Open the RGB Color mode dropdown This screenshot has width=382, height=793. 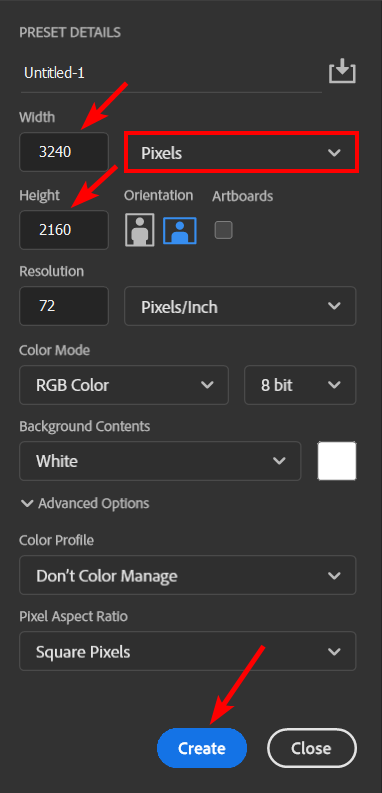124,385
